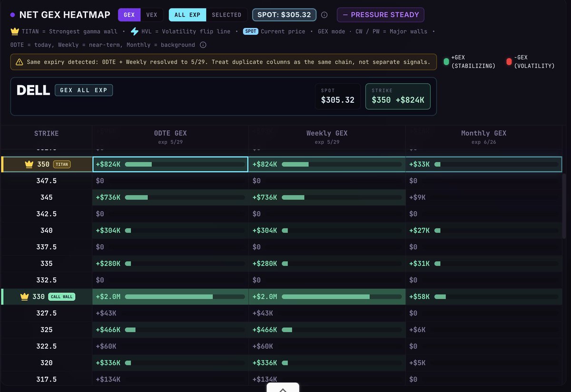Open info icon beside spot price

click(325, 15)
